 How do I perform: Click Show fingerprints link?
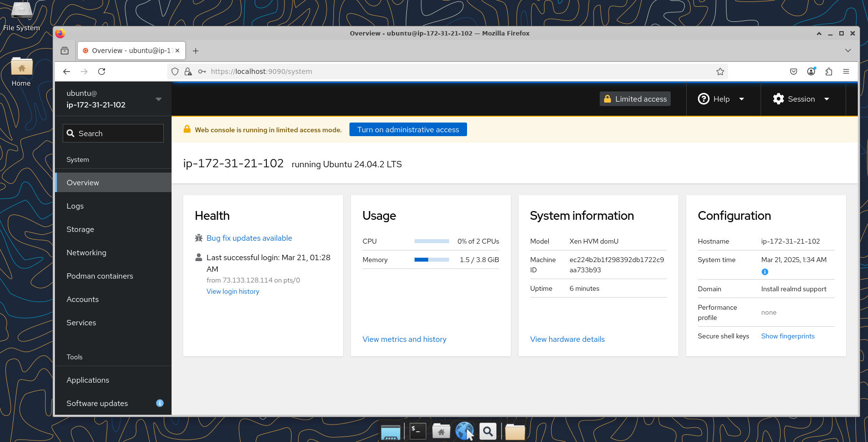coord(788,336)
